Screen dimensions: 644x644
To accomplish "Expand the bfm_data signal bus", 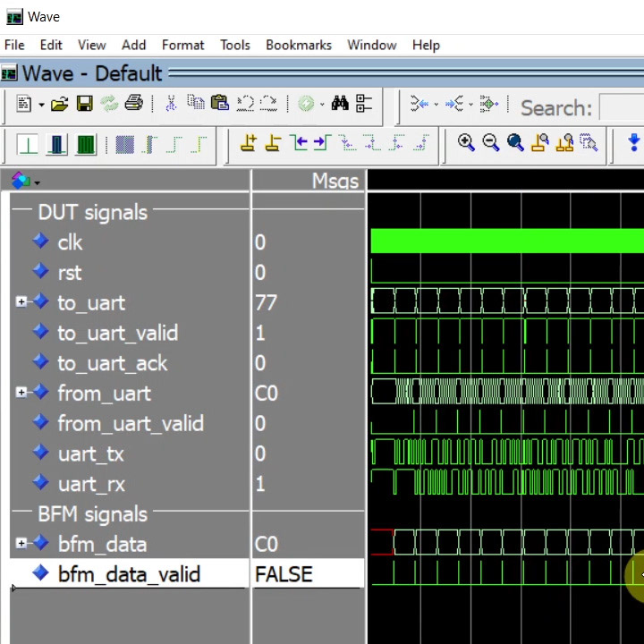I will (21, 544).
